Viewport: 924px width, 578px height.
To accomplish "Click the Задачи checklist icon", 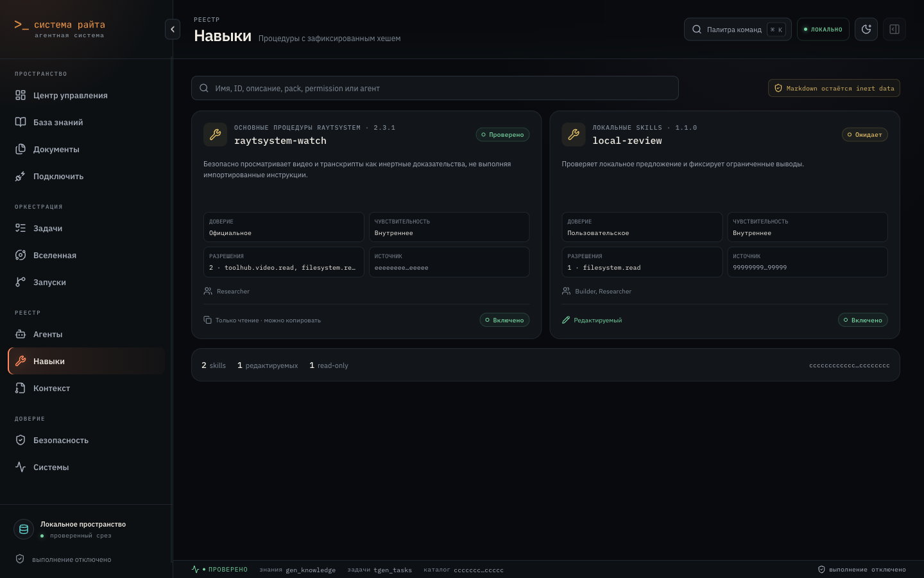I will 21,228.
